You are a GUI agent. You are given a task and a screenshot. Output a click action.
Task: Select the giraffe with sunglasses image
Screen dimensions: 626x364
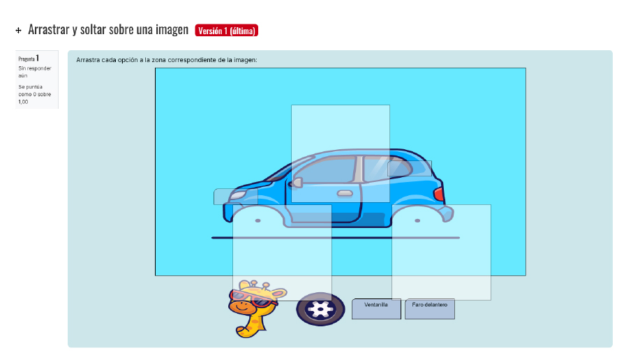[255, 308]
